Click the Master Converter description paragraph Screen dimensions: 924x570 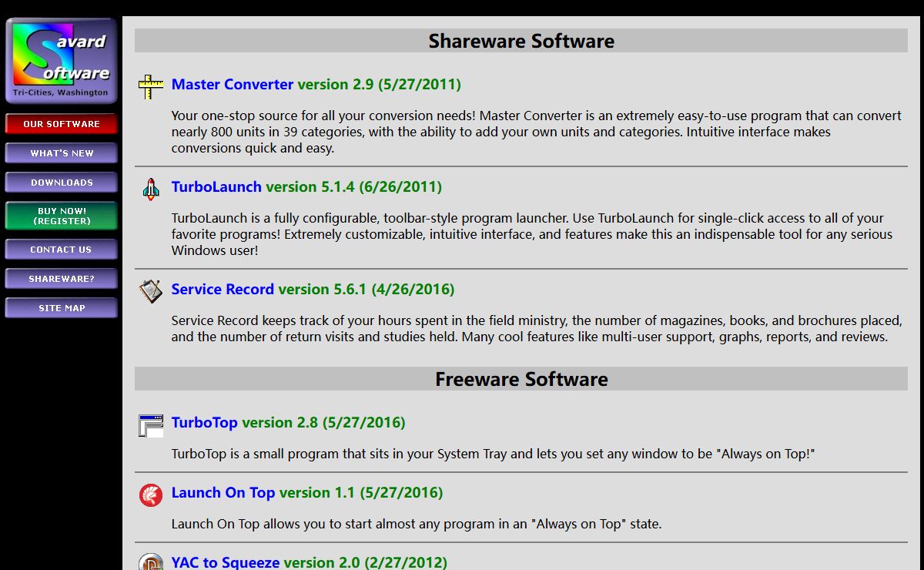[537, 132]
